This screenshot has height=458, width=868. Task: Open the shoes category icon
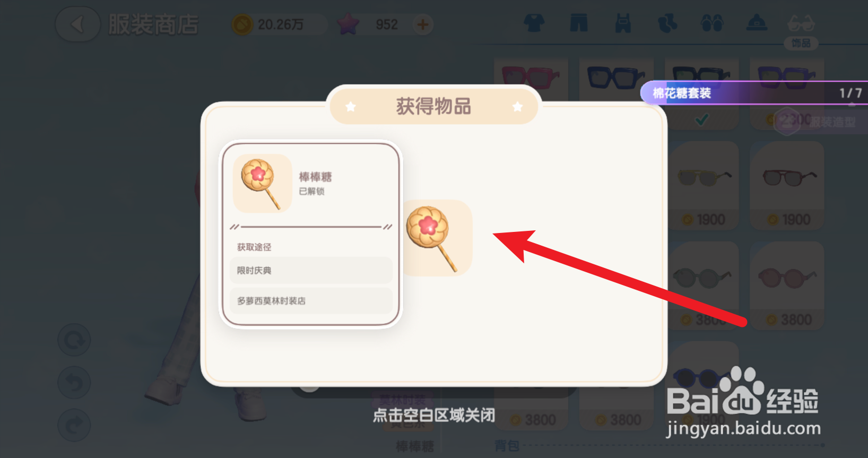[x=712, y=23]
